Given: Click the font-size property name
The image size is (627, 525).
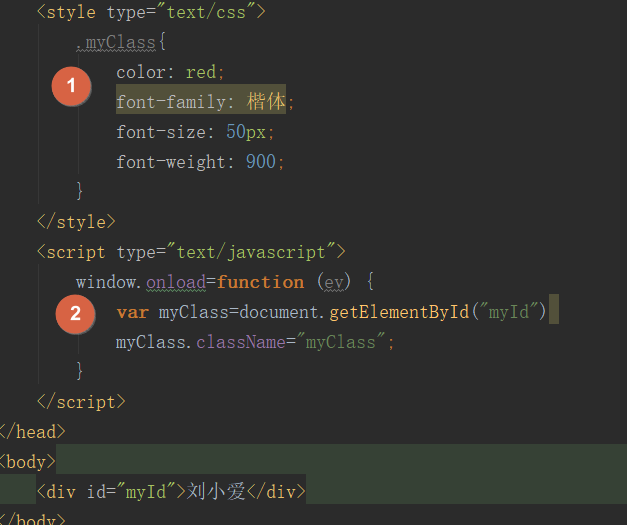Looking at the screenshot, I should 161,132.
